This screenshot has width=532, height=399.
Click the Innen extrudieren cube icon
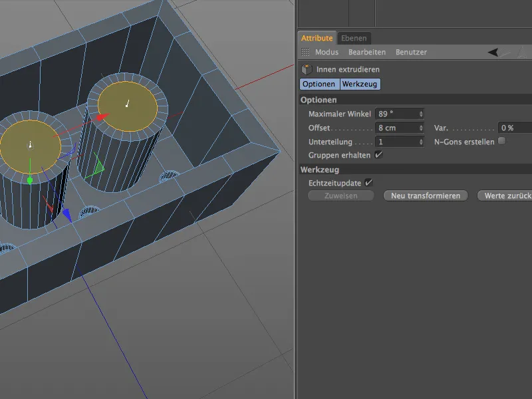[x=307, y=68]
